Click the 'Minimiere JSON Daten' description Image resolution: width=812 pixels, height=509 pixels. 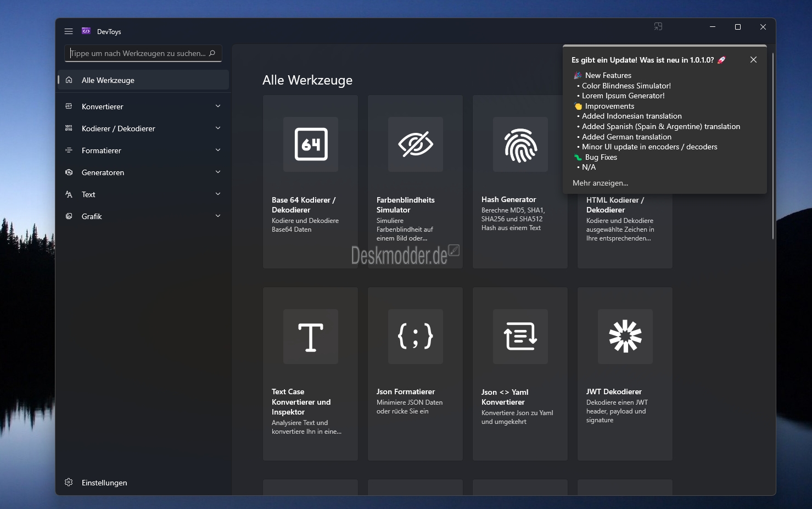(410, 407)
